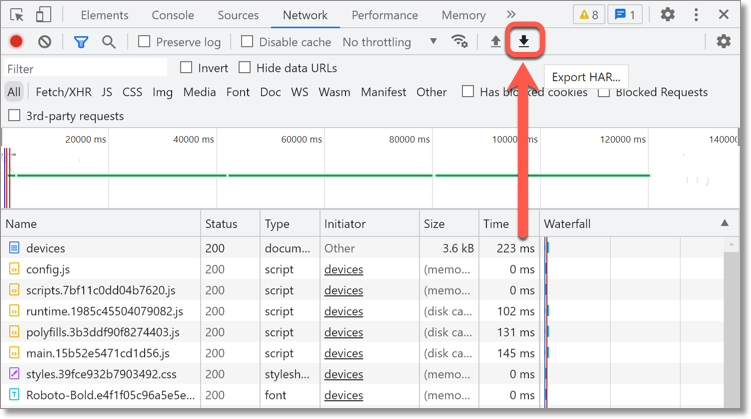The image size is (751, 419).
Task: Select polyfills.3b3ddf90f8274403.js request
Action: tap(103, 332)
